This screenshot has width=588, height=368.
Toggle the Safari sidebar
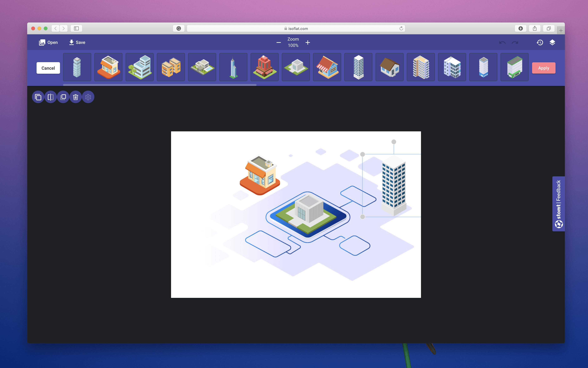click(76, 28)
